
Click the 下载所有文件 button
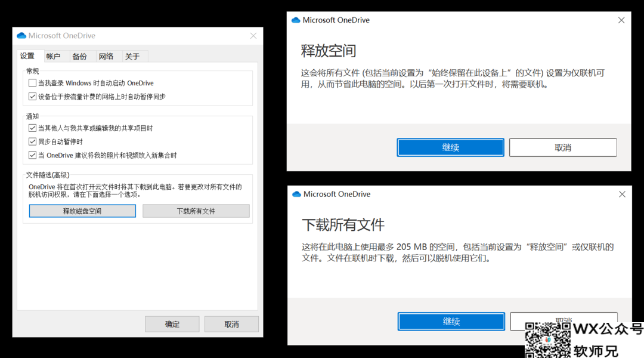(x=196, y=211)
